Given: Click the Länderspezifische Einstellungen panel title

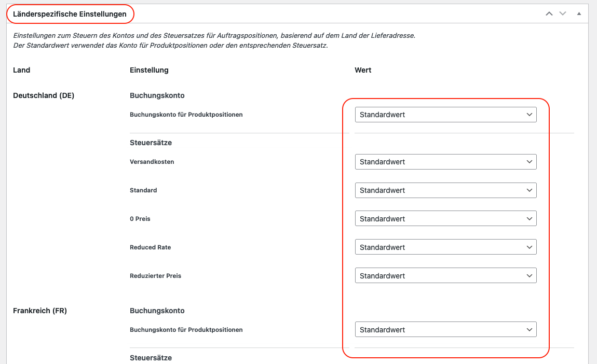Looking at the screenshot, I should [70, 14].
